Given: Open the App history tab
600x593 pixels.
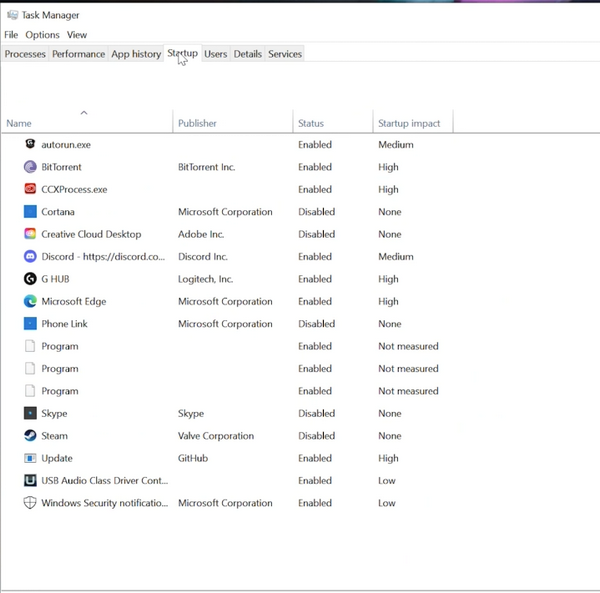Looking at the screenshot, I should point(136,54).
